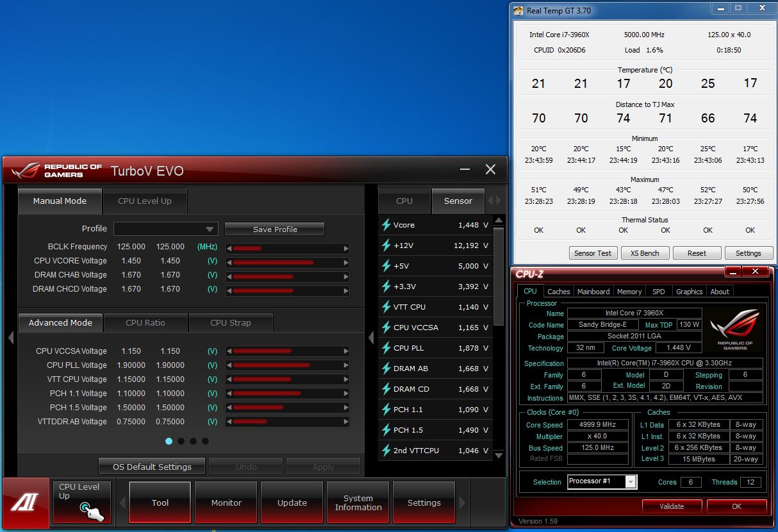
Task: Click the CPU PLL sensor lightning icon
Action: [386, 348]
